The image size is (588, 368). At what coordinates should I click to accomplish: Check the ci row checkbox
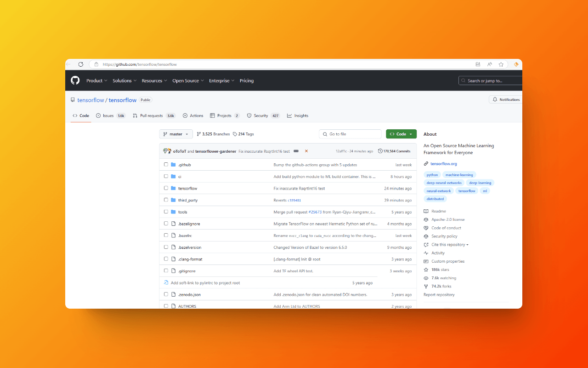coord(166,176)
